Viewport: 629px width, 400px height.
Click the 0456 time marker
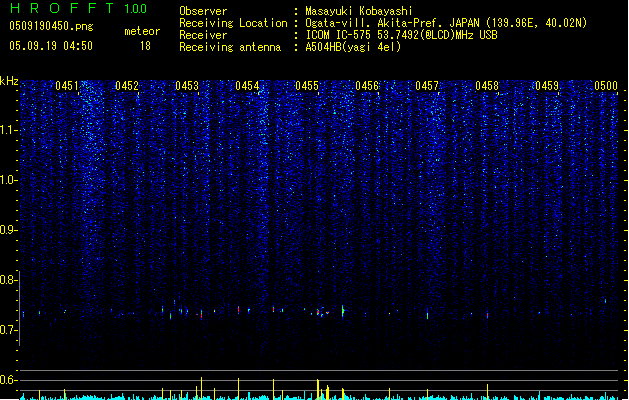pyautogui.click(x=367, y=86)
